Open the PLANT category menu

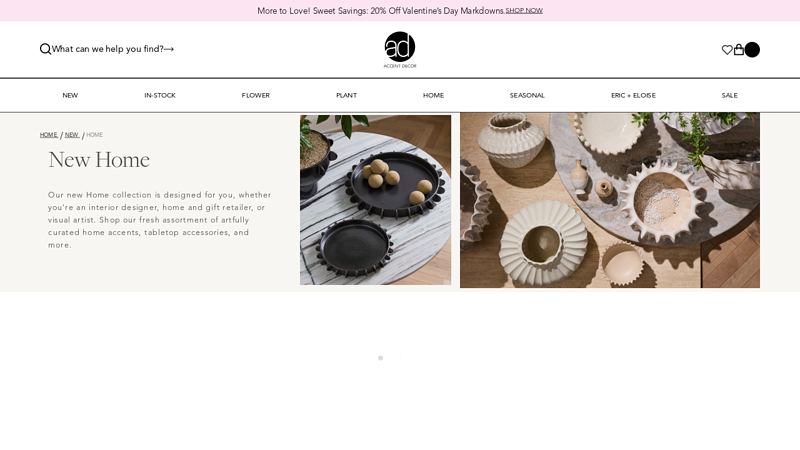(346, 95)
